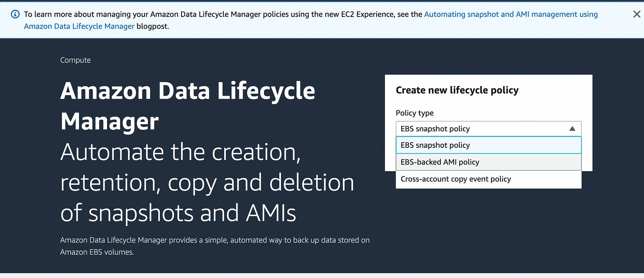Click the Policy type field label
Viewport: 644px width, 278px height.
[x=415, y=113]
